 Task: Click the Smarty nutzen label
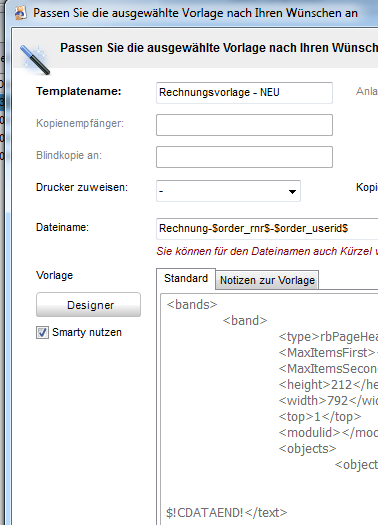click(x=87, y=332)
